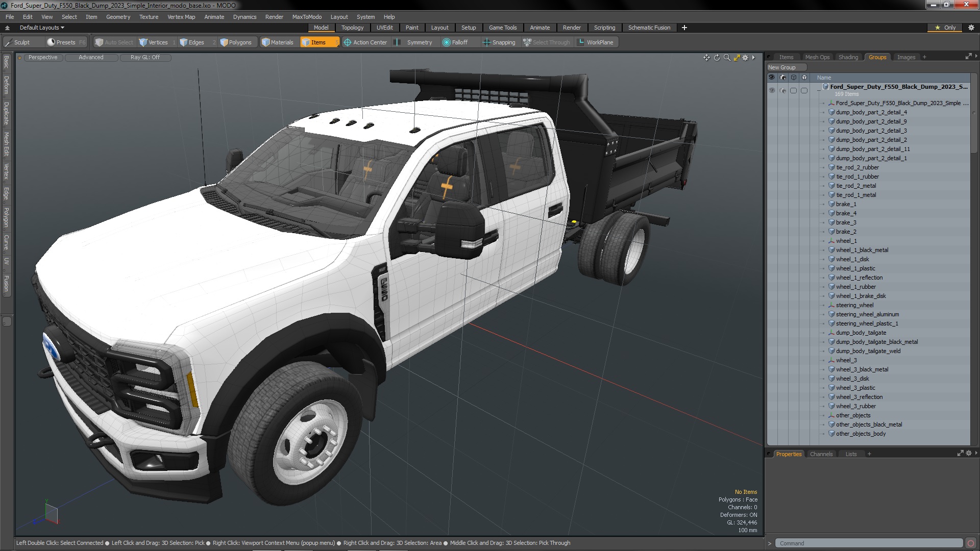Open viewport settings gear icon
Image resolution: width=980 pixels, height=551 pixels.
pyautogui.click(x=745, y=58)
